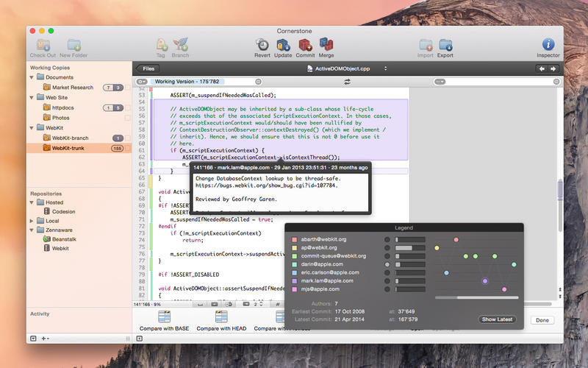Image resolution: width=588 pixels, height=368 pixels.
Task: Click the purple mark.lam commit dot on timeline
Action: point(485,281)
